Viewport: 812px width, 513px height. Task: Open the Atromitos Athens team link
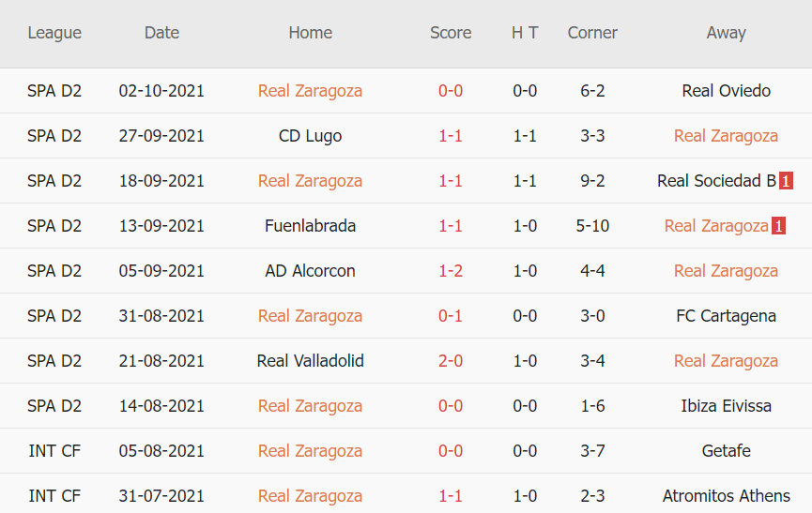click(726, 496)
